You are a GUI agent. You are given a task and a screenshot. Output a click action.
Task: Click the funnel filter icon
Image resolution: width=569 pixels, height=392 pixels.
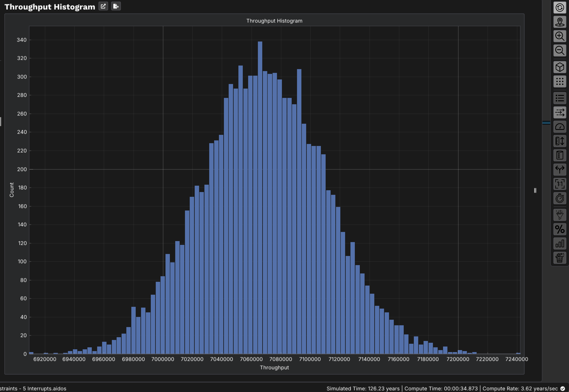click(560, 215)
